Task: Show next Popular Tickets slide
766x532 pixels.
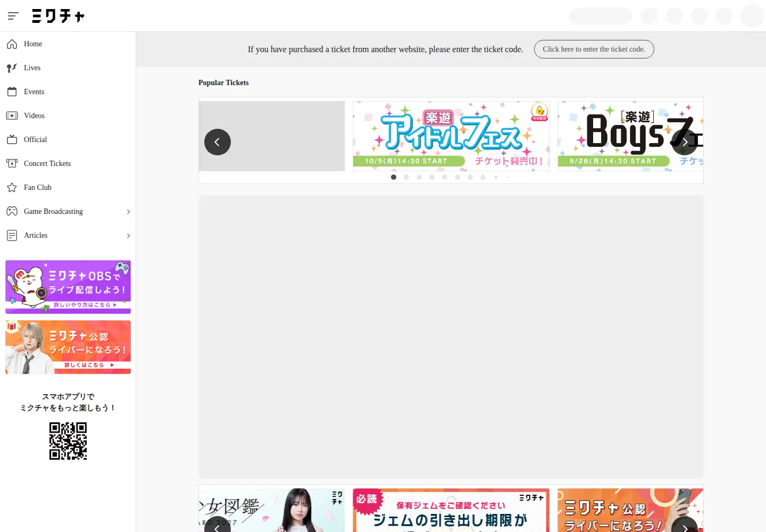Action: (685, 142)
